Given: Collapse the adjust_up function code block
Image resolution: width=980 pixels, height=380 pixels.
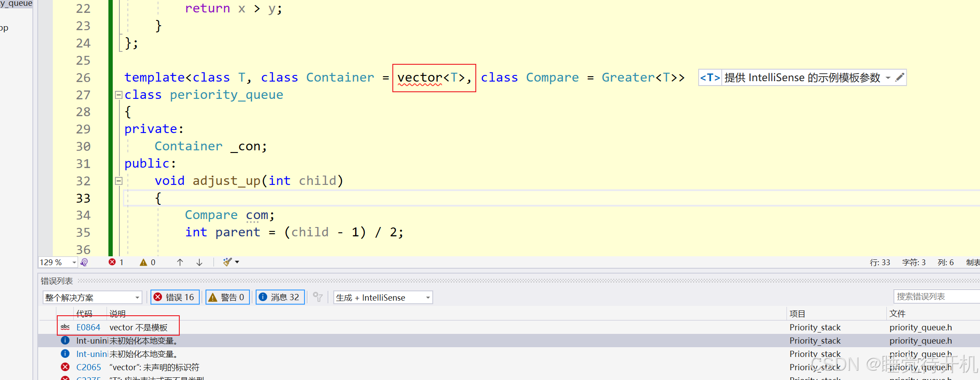Looking at the screenshot, I should click(119, 181).
